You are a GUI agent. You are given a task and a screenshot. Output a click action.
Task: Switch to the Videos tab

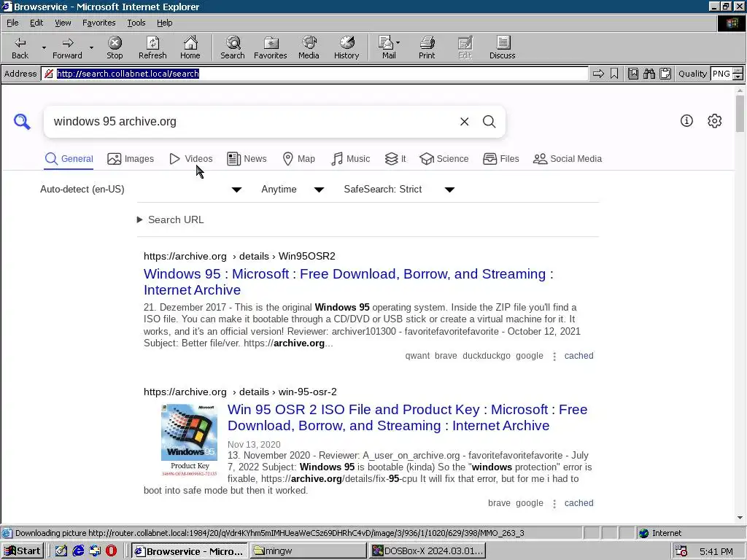[x=191, y=158]
